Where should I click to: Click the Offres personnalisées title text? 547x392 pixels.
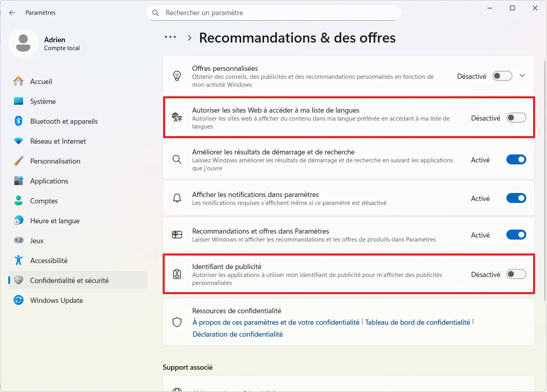pyautogui.click(x=225, y=68)
